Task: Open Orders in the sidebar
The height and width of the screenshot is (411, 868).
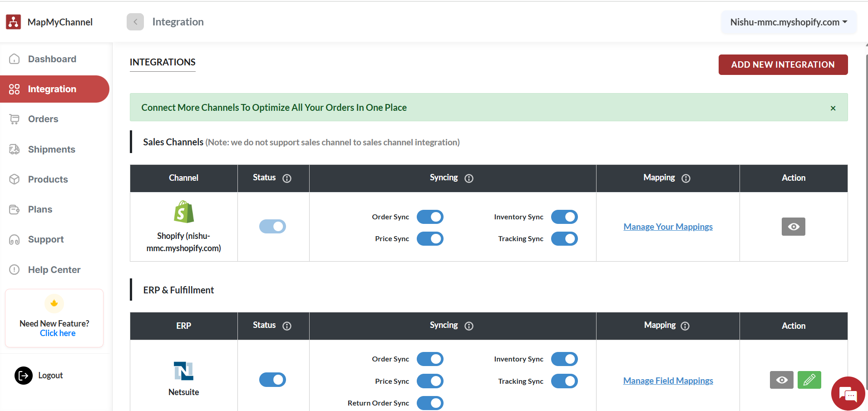Action: point(43,119)
